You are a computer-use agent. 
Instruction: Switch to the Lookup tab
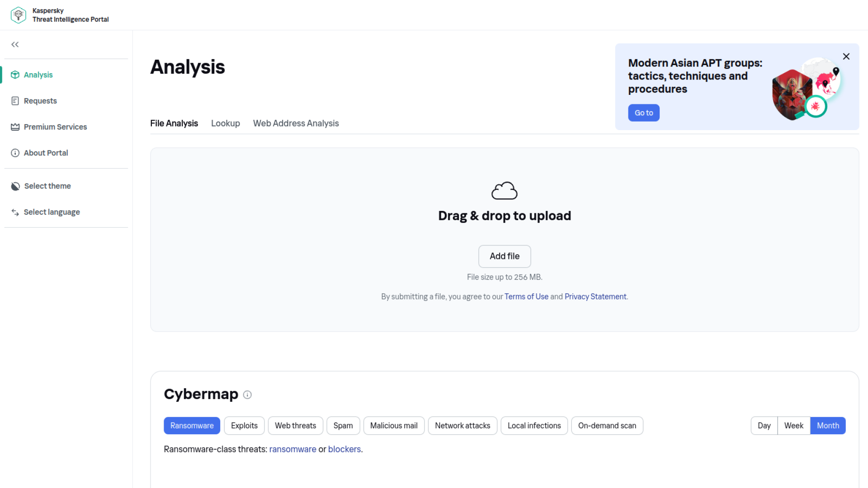pyautogui.click(x=225, y=123)
